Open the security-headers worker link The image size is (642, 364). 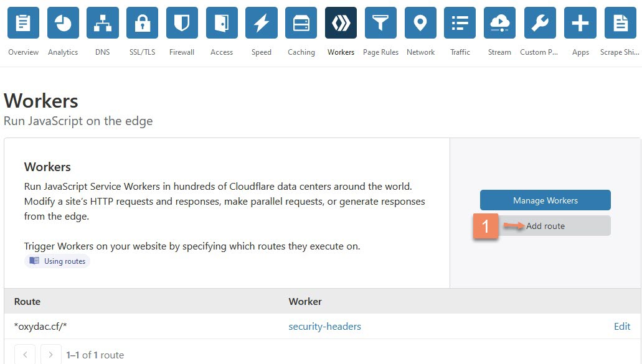click(x=324, y=326)
